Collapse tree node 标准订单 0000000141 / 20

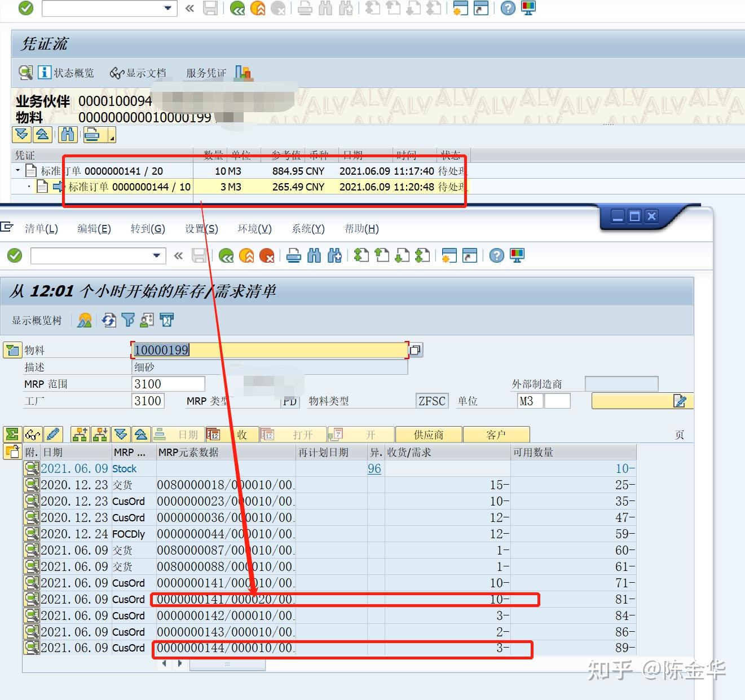(18, 170)
